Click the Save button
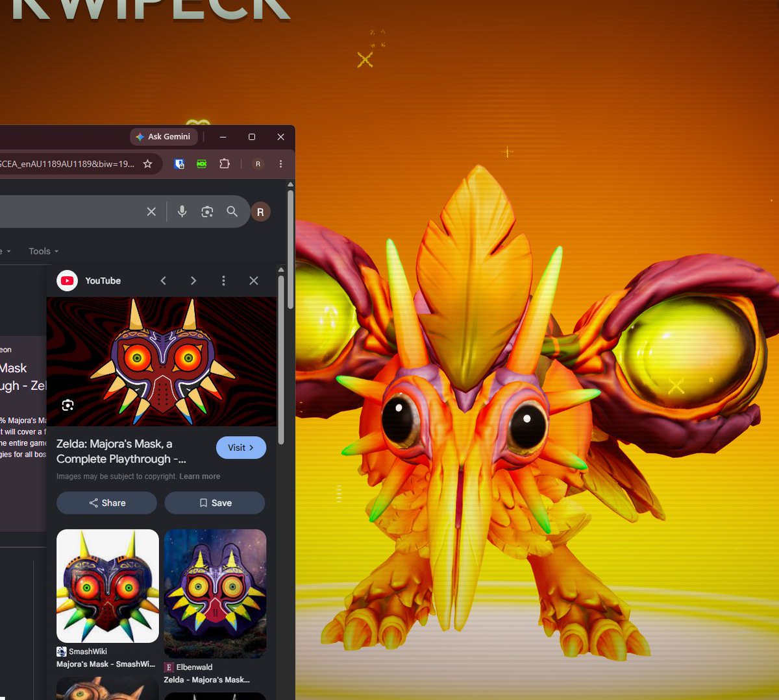The height and width of the screenshot is (700, 779). coord(215,503)
